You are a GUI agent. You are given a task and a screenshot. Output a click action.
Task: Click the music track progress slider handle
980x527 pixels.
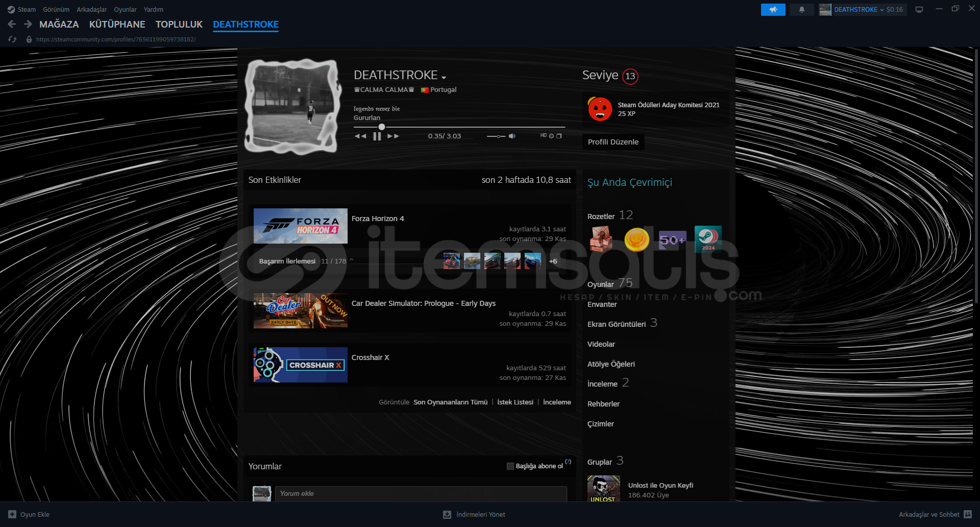click(x=382, y=127)
